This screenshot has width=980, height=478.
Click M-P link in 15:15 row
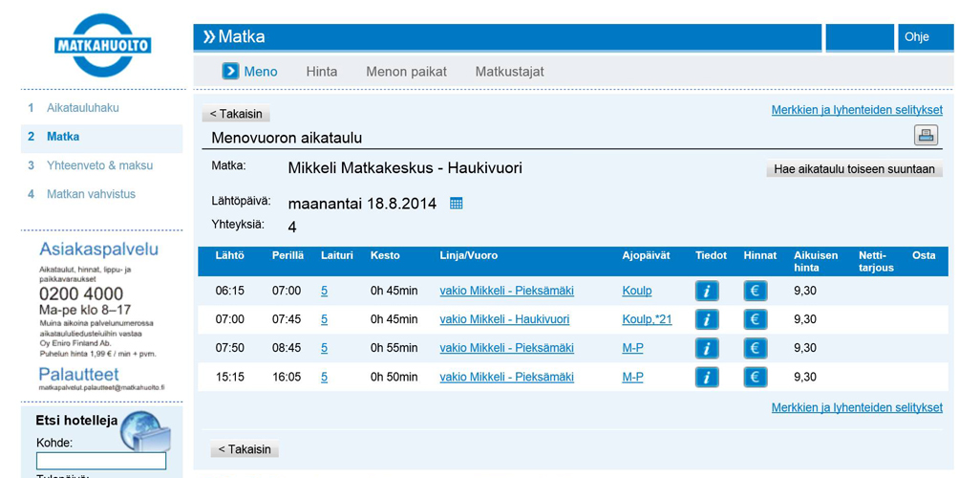point(632,378)
